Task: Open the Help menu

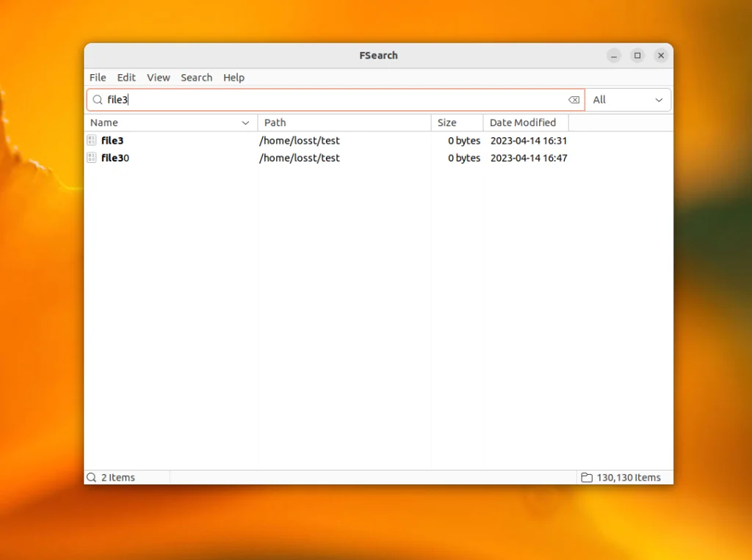Action: point(234,78)
